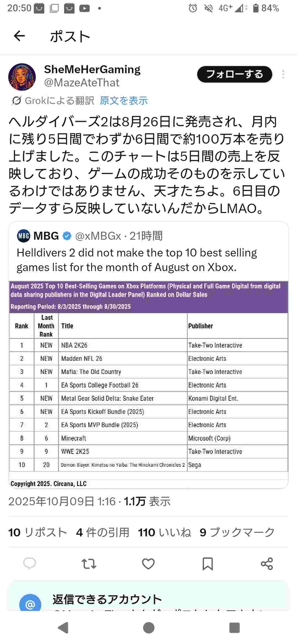Tap the MBG quoted account avatar
This screenshot has width=297, height=644.
click(x=24, y=236)
